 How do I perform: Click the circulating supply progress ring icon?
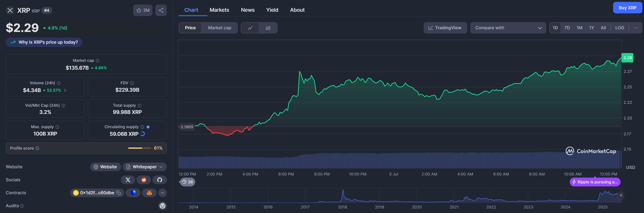click(x=143, y=134)
